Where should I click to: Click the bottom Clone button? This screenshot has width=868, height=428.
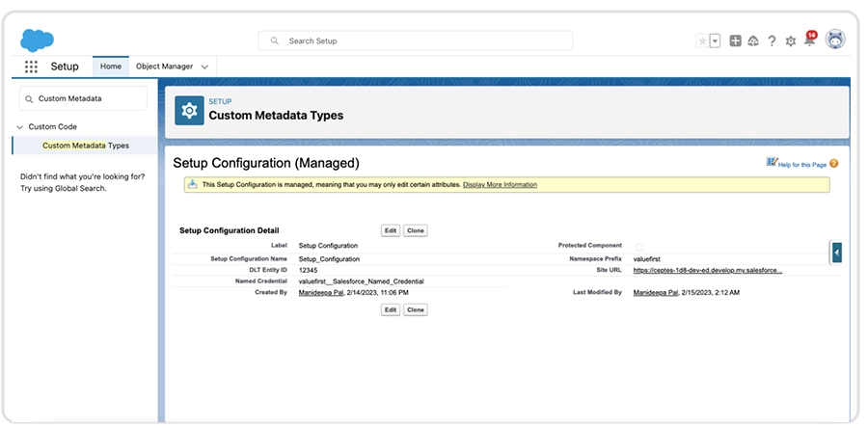pyautogui.click(x=415, y=310)
